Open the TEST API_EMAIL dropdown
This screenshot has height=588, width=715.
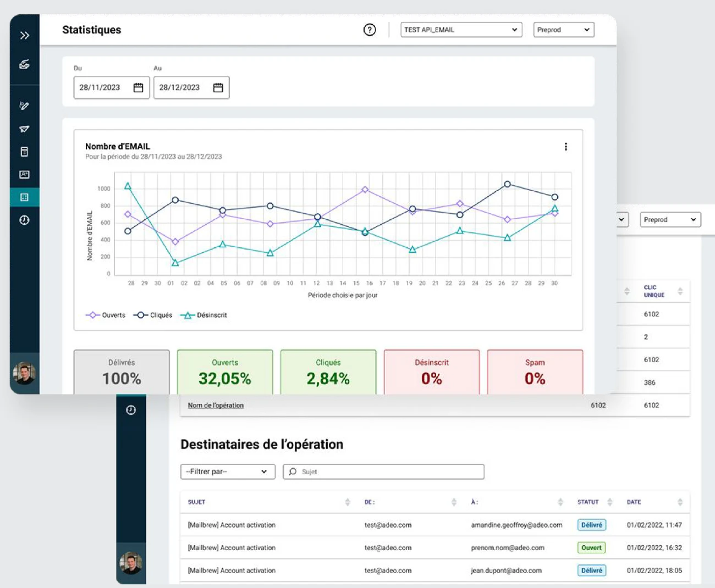click(461, 30)
